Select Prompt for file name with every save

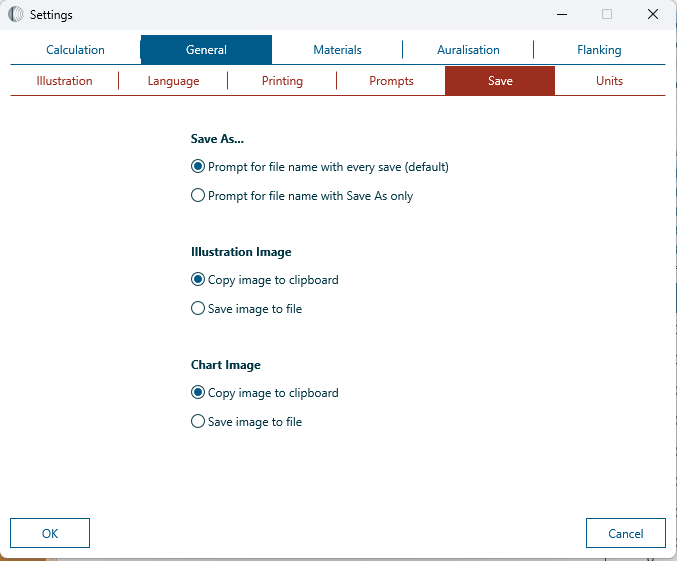click(320, 167)
